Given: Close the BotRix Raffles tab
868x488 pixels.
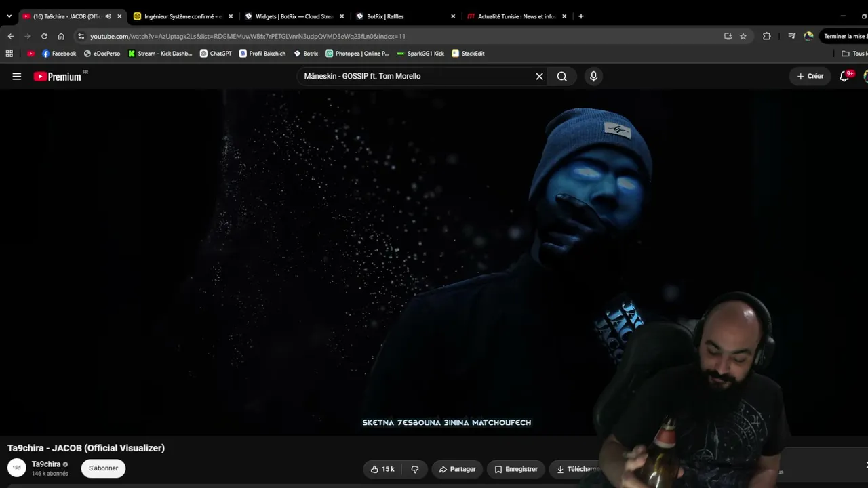Looking at the screenshot, I should point(453,16).
